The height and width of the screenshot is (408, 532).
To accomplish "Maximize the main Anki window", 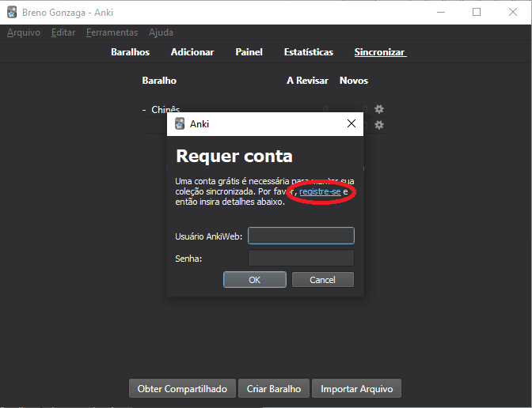I will (x=477, y=12).
